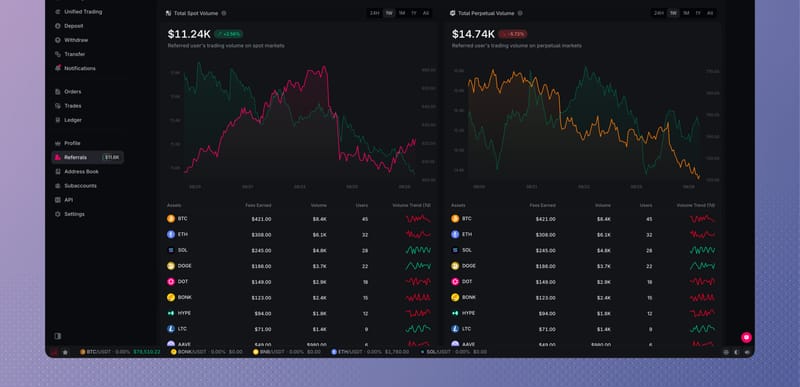The width and height of the screenshot is (800, 387).
Task: Select All range on Perpetual Volume chart
Action: click(710, 13)
